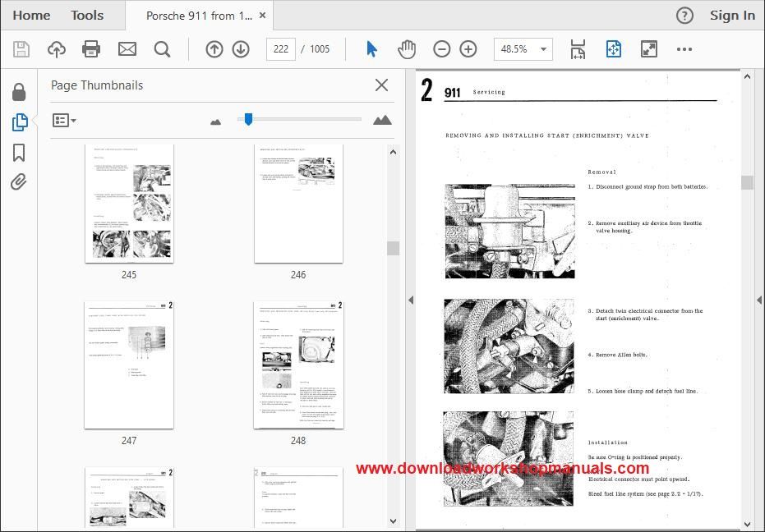
Task: Enlarge thumbnail size large mountain icon
Action: 383,120
